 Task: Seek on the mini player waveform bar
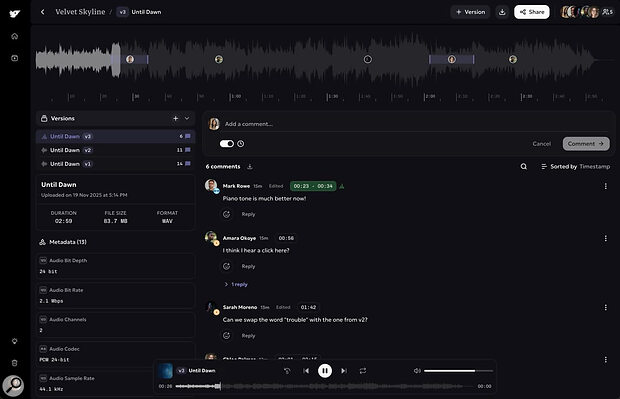(323, 386)
